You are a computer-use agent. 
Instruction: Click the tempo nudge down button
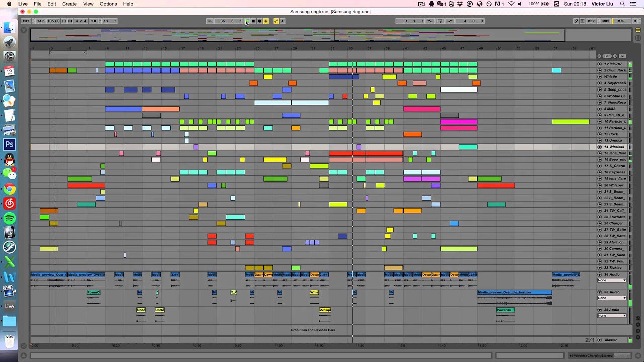(63, 21)
